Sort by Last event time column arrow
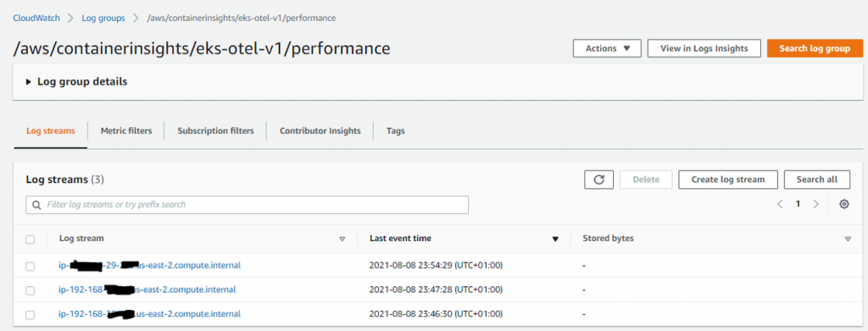The height and width of the screenshot is (331, 868). click(x=555, y=240)
